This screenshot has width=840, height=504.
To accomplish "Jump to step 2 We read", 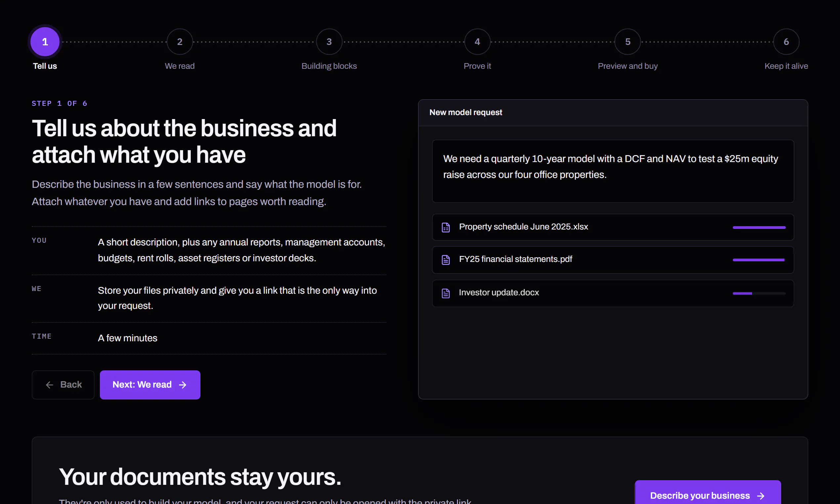I will (x=180, y=42).
